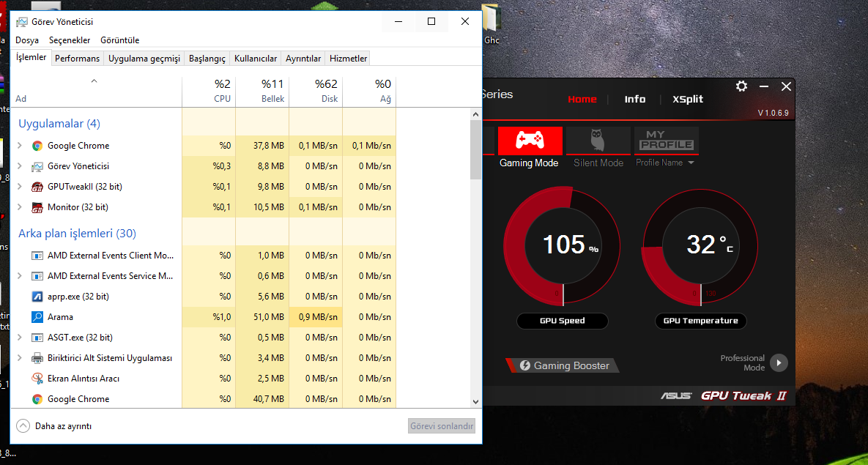Sort processes by Disk column
Viewport: 868px width, 465px height.
pos(316,92)
